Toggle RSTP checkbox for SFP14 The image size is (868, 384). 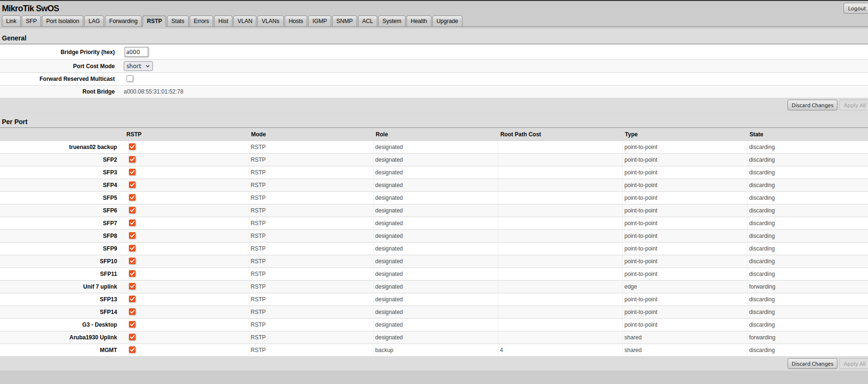point(132,312)
